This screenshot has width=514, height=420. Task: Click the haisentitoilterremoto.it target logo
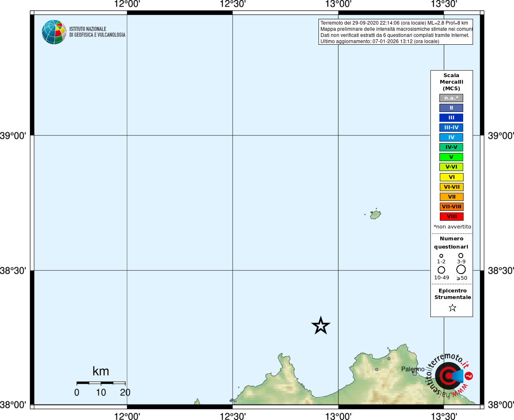click(x=449, y=375)
